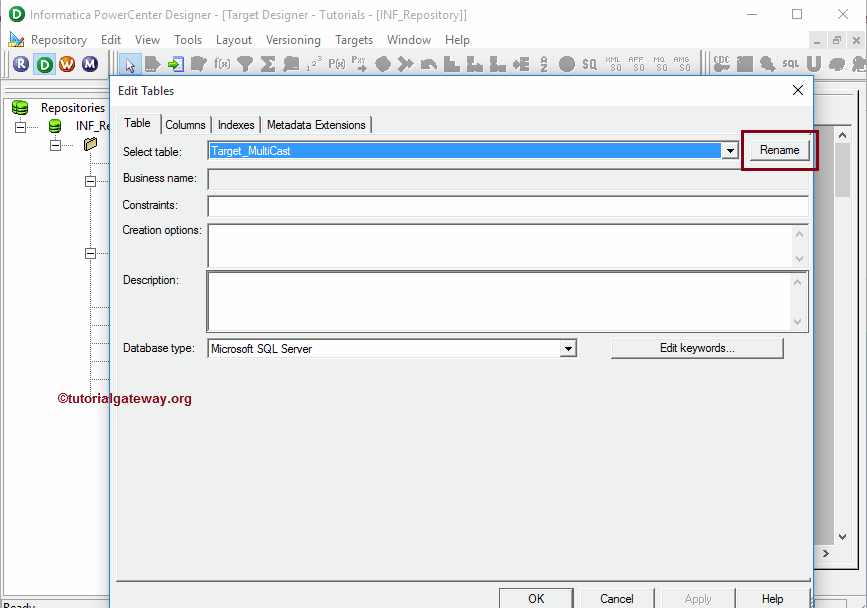Switch to the Columns tab
The image size is (867, 608).
(x=186, y=124)
